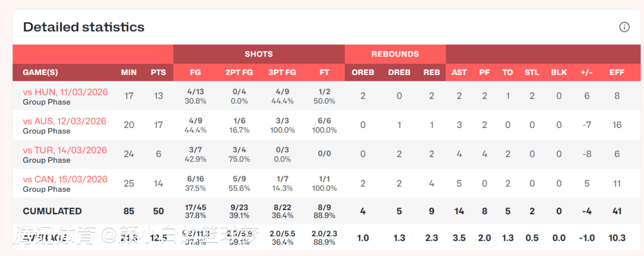Open the vs TUR, 14/03/2026 game link

pyautogui.click(x=65, y=150)
